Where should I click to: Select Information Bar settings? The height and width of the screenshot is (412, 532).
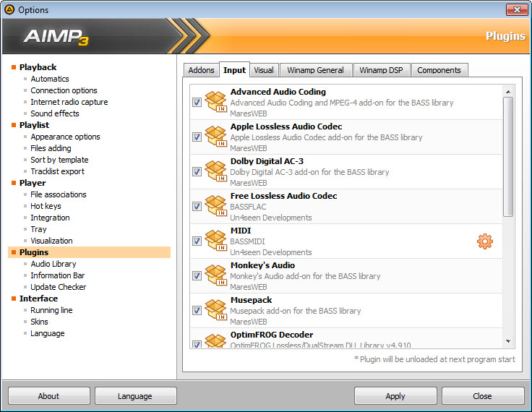click(x=57, y=275)
